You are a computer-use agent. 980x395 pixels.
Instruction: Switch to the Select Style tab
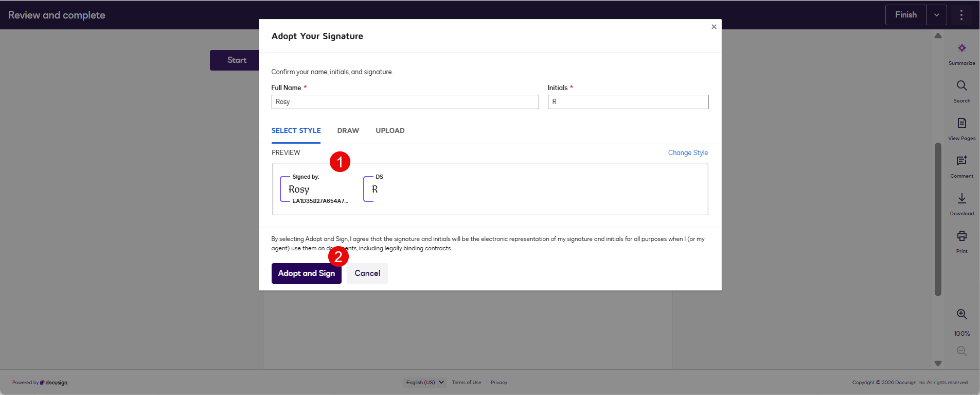[x=296, y=131]
